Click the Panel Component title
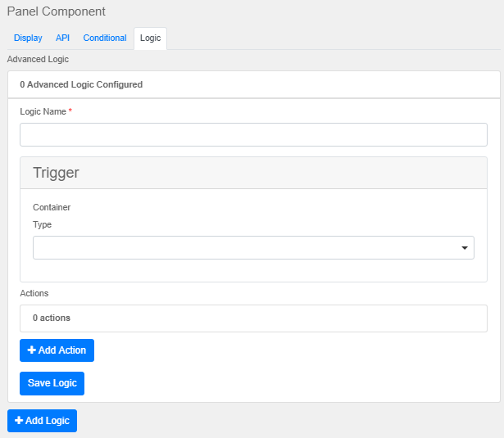 pos(56,11)
